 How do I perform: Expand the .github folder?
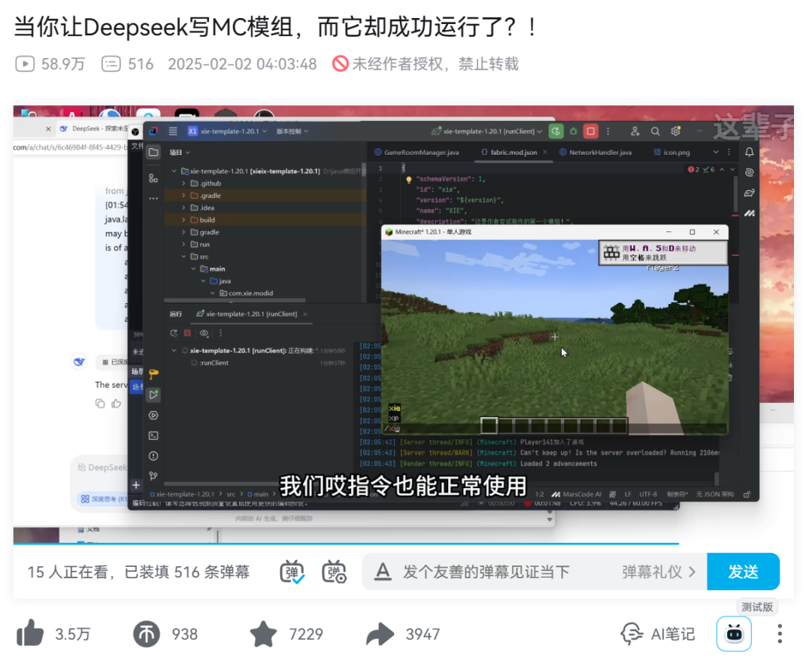coord(183,183)
